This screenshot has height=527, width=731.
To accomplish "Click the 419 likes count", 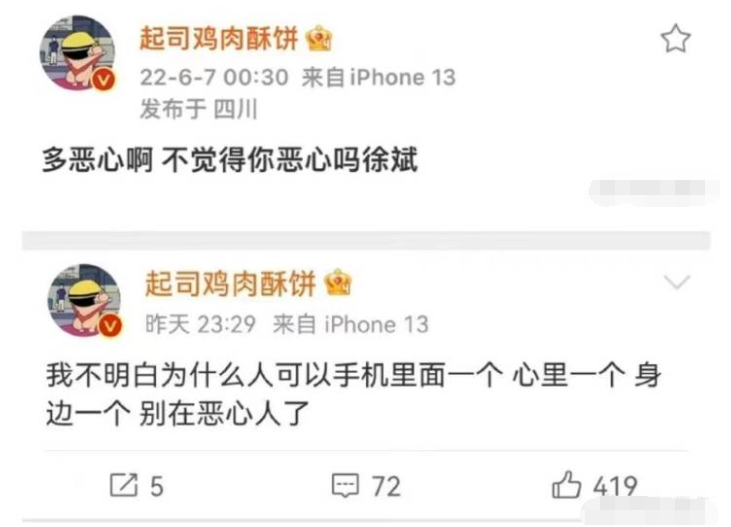I will pyautogui.click(x=615, y=486).
